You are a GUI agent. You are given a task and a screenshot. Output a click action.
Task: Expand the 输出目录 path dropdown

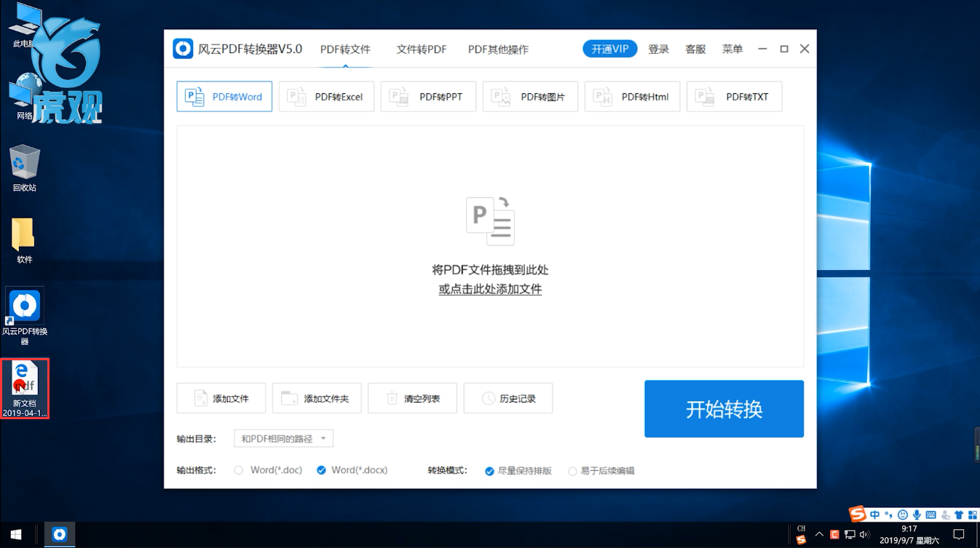pyautogui.click(x=283, y=439)
